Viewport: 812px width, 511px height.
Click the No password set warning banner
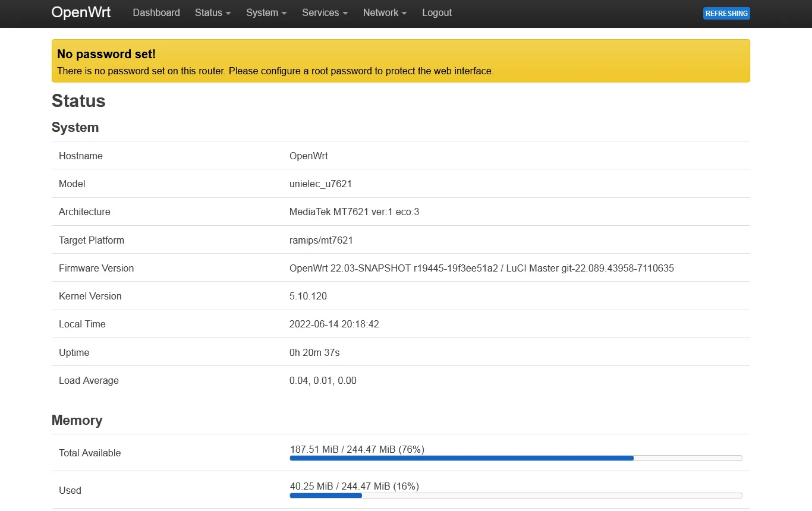click(x=401, y=61)
